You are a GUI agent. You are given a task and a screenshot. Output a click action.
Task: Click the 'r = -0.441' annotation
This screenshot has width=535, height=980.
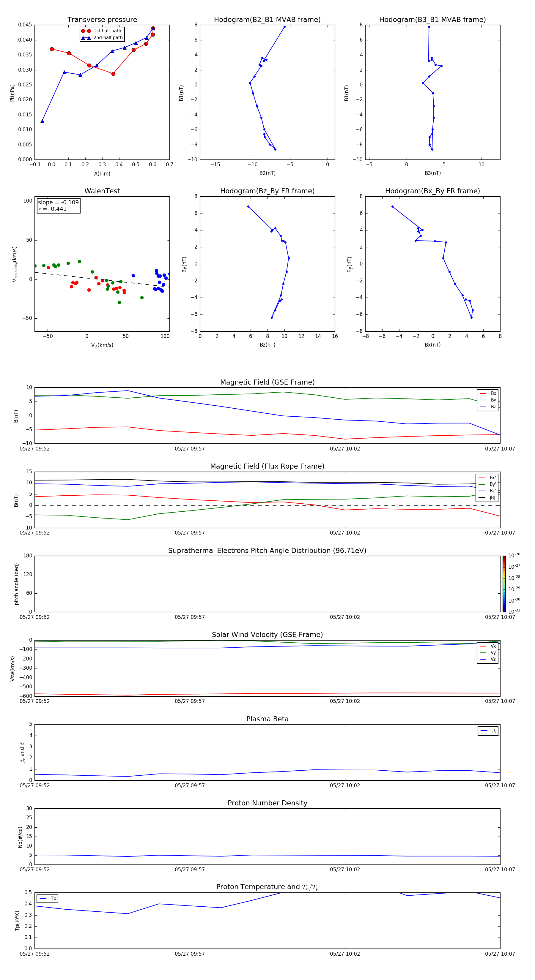pos(53,209)
